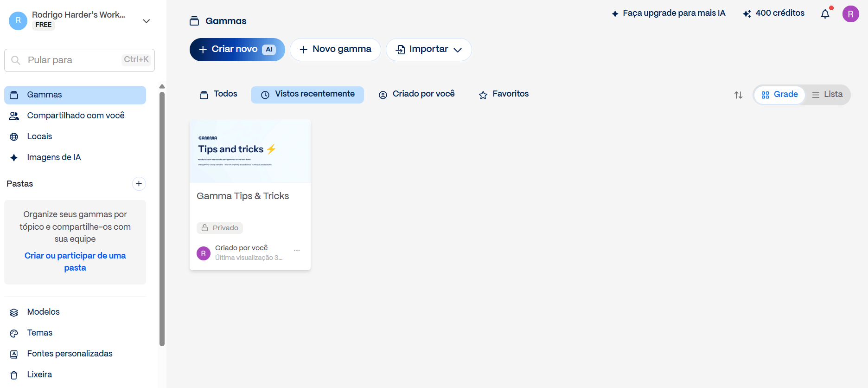This screenshot has height=388, width=868.
Task: Open Locais in the sidebar
Action: [x=75, y=136]
